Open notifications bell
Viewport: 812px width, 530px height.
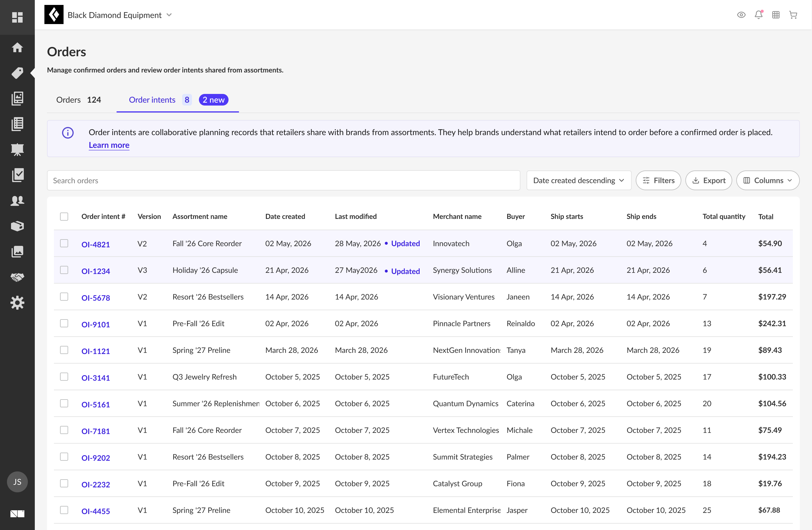[x=758, y=15]
